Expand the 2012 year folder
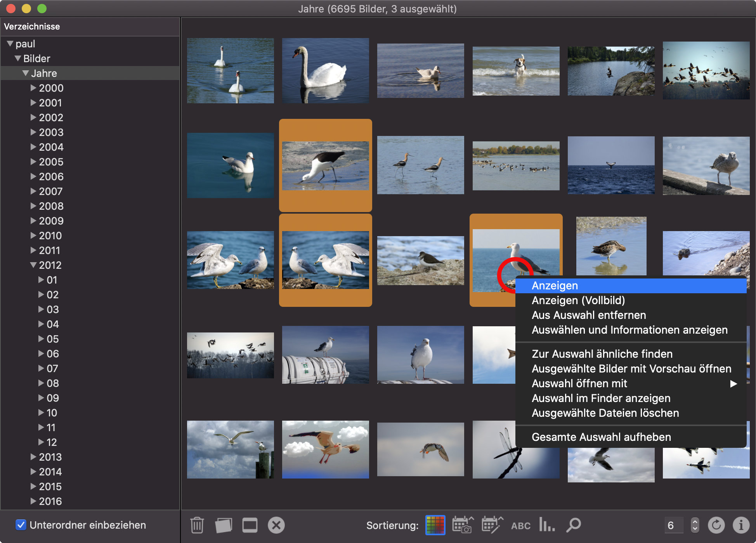Screen dimensions: 756x543 [32, 265]
